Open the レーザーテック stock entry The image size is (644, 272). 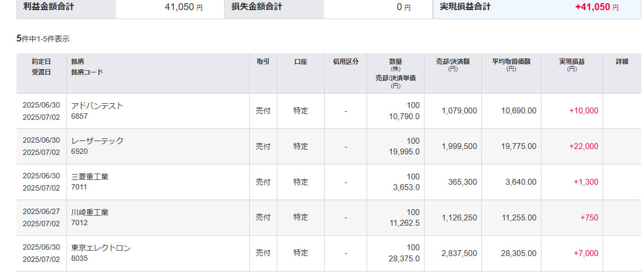97,141
